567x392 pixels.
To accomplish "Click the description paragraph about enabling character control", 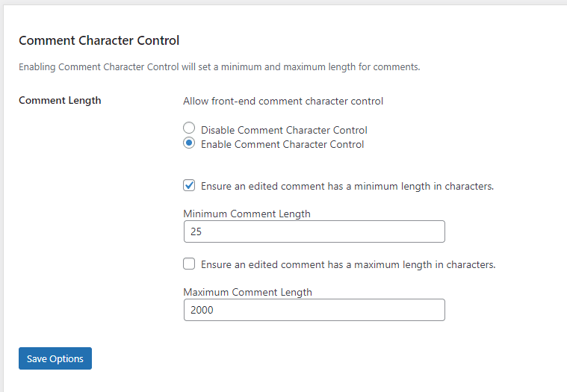I will point(220,67).
